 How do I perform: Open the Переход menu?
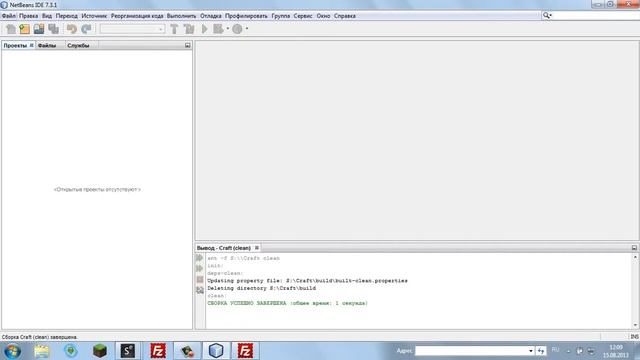[x=67, y=16]
